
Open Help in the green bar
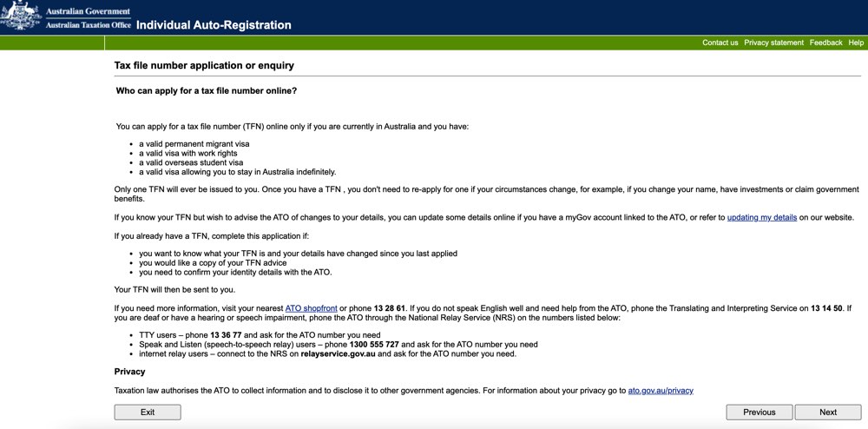(x=856, y=43)
